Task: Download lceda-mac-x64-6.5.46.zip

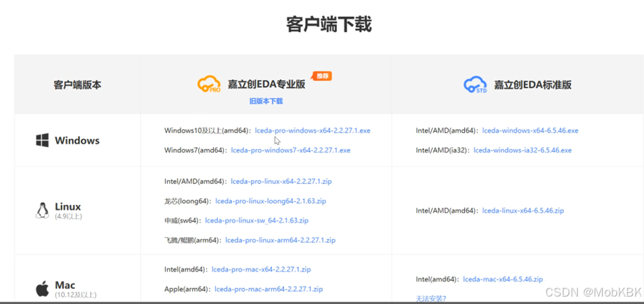Action: click(503, 280)
